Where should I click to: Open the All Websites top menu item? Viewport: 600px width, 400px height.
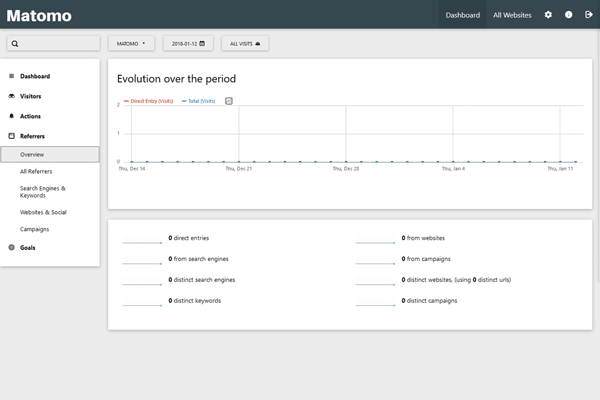pos(512,15)
